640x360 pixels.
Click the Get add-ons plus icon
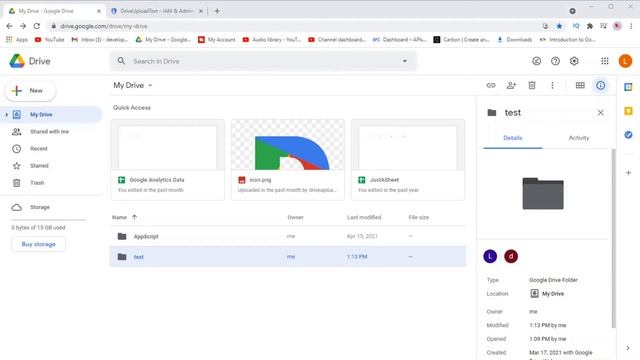628,173
